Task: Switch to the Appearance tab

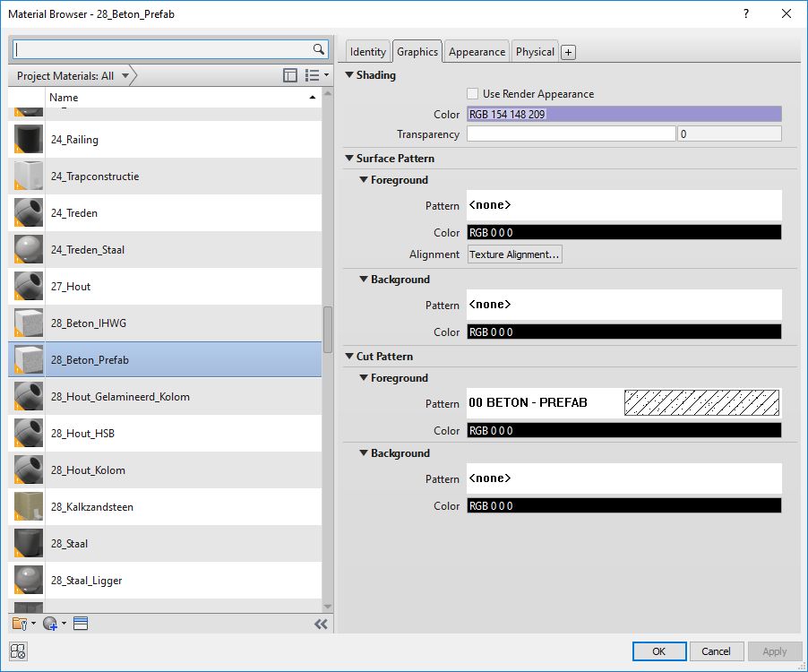Action: tap(477, 51)
